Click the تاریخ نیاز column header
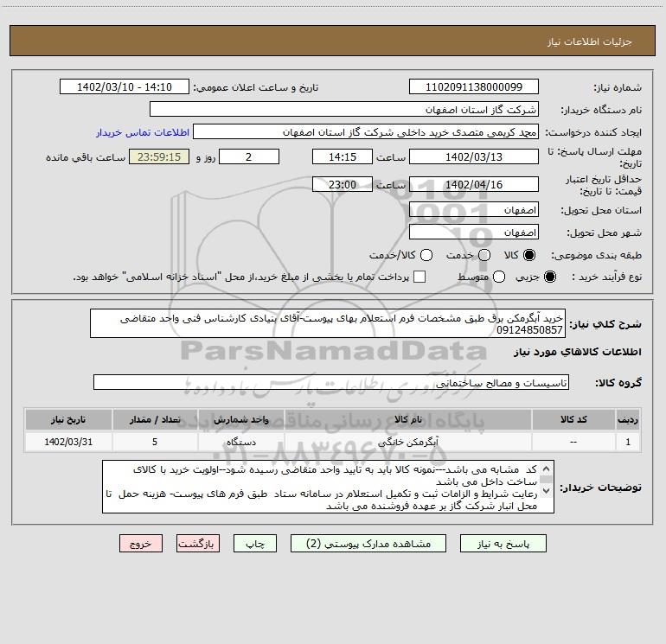Screen dimensions: 666x644 pyautogui.click(x=68, y=419)
